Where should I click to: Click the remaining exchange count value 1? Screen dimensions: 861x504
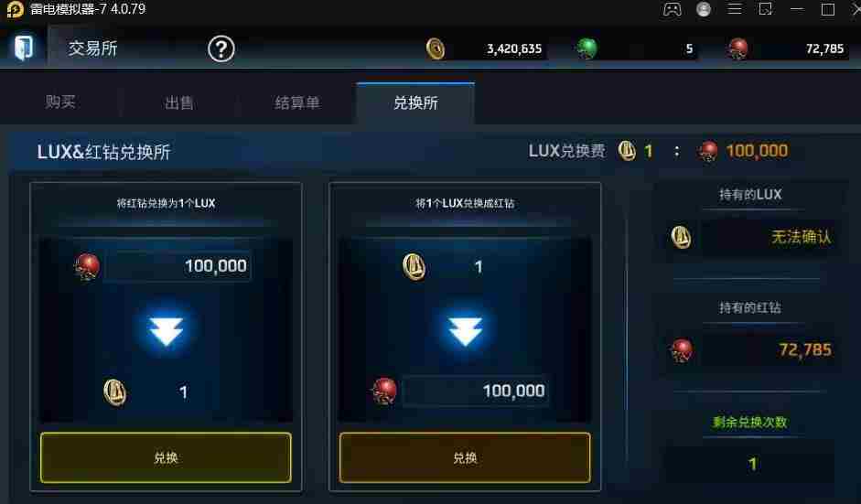tap(752, 464)
